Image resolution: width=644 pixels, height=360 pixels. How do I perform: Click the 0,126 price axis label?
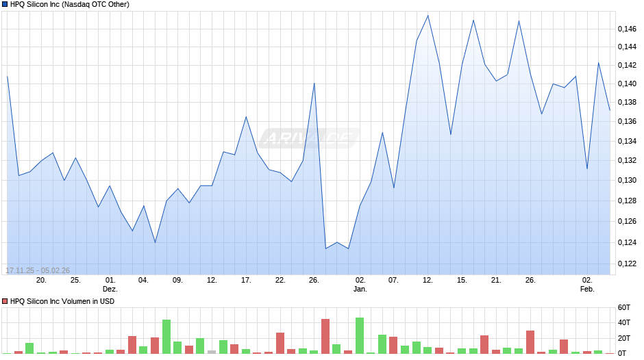(627, 221)
